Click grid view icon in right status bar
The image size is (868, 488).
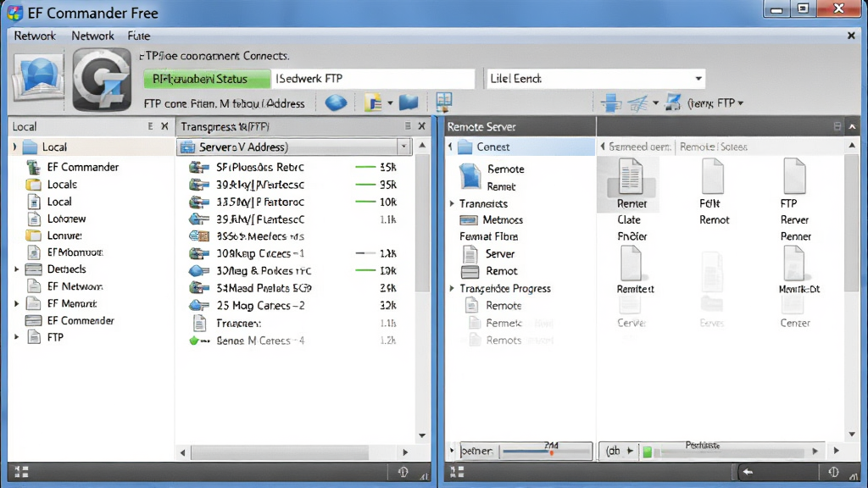pos(457,472)
